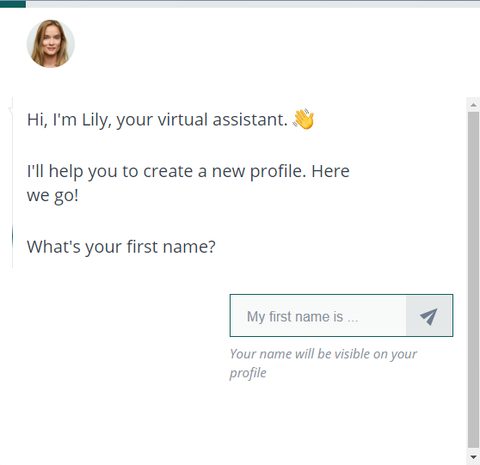Click the vertical line left of chat bubble
480x465 pixels.
pos(12,183)
